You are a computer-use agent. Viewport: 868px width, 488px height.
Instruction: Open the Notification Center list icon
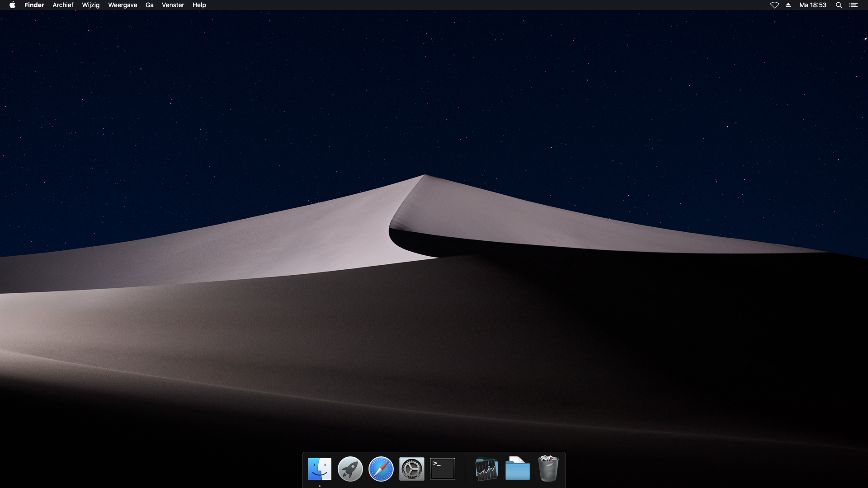pos(854,5)
